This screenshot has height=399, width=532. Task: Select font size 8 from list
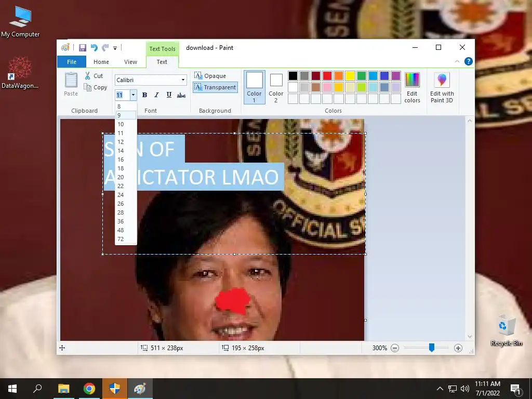click(x=126, y=107)
